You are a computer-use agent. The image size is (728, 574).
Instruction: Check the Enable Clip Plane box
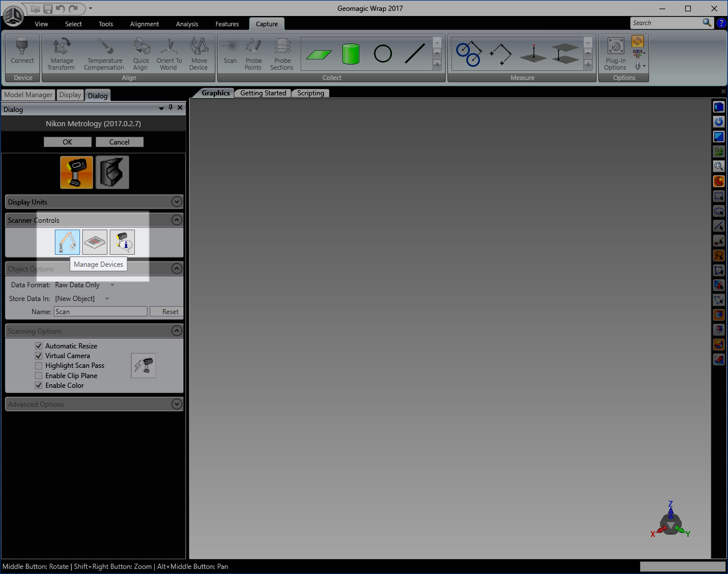point(38,375)
